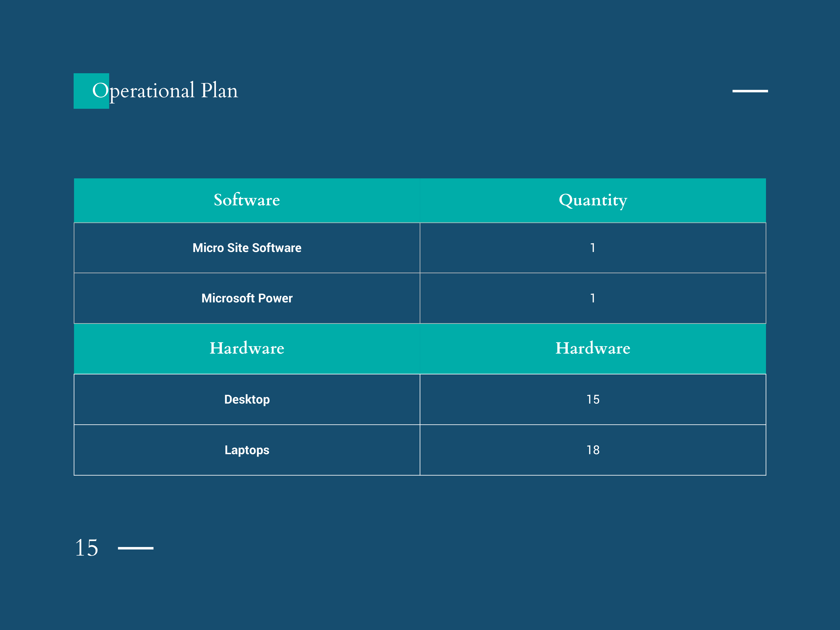
Task: Select the "Software" column header
Action: (247, 200)
